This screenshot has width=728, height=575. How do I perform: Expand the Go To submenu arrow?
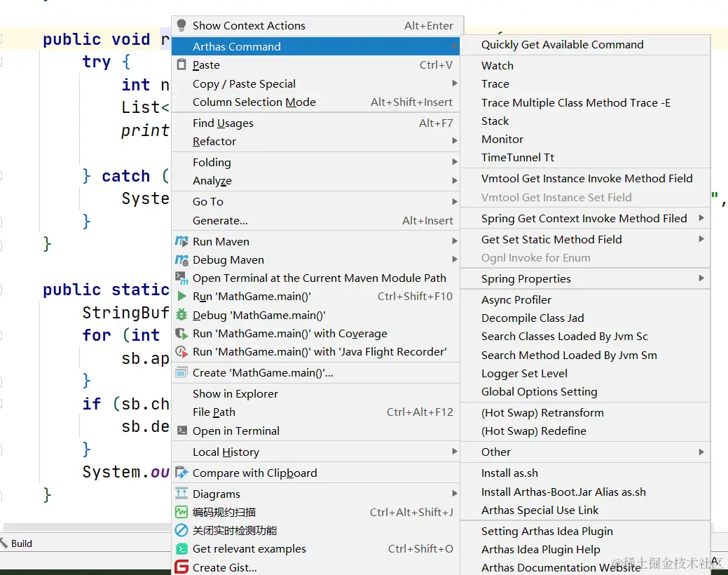[x=455, y=201]
